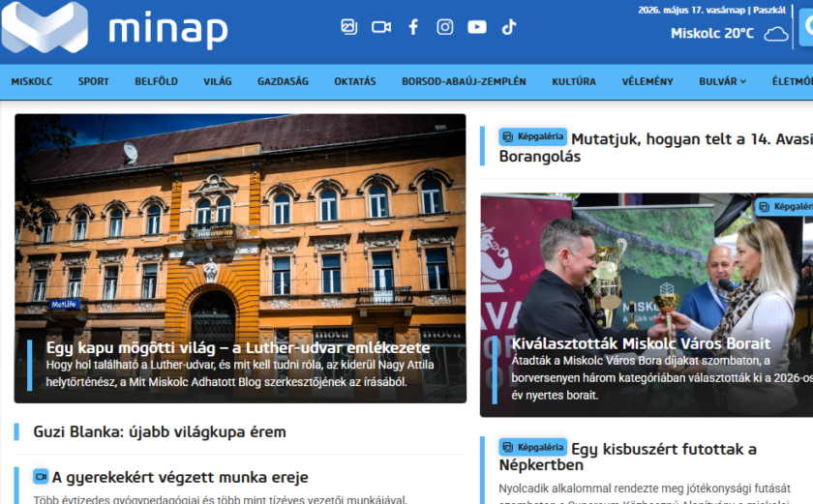Open article 'Guzi Blanka: újabb világkupa érem'
The width and height of the screenshot is (813, 504).
tap(160, 431)
